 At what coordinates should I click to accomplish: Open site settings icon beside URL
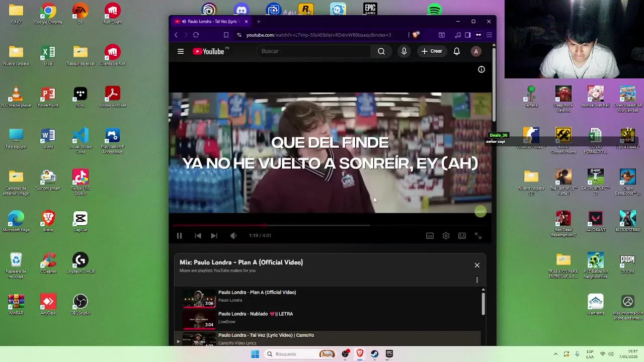239,35
